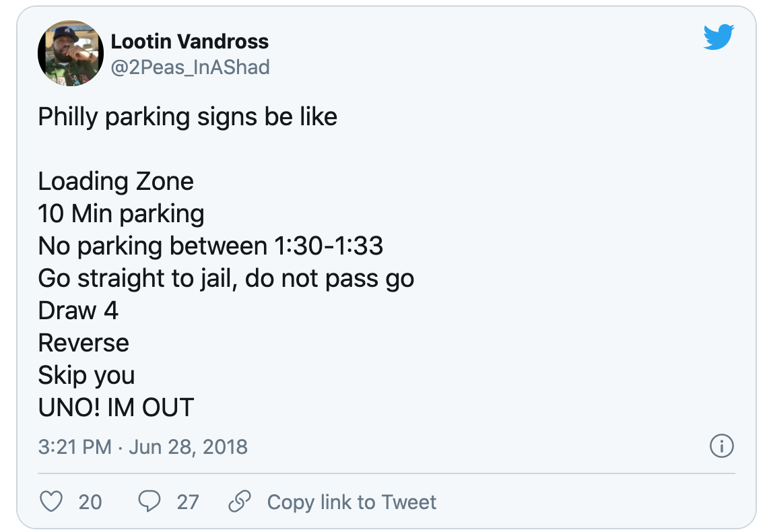Click the '10 Min parking' line
This screenshot has width=769, height=532.
click(121, 214)
